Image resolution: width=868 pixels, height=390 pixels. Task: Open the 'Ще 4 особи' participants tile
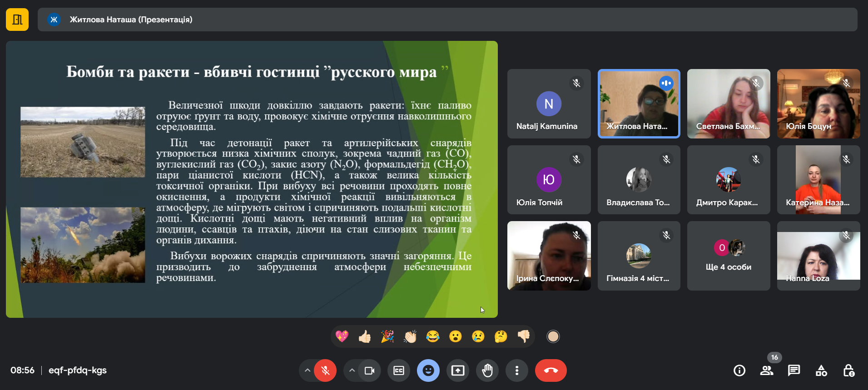728,256
